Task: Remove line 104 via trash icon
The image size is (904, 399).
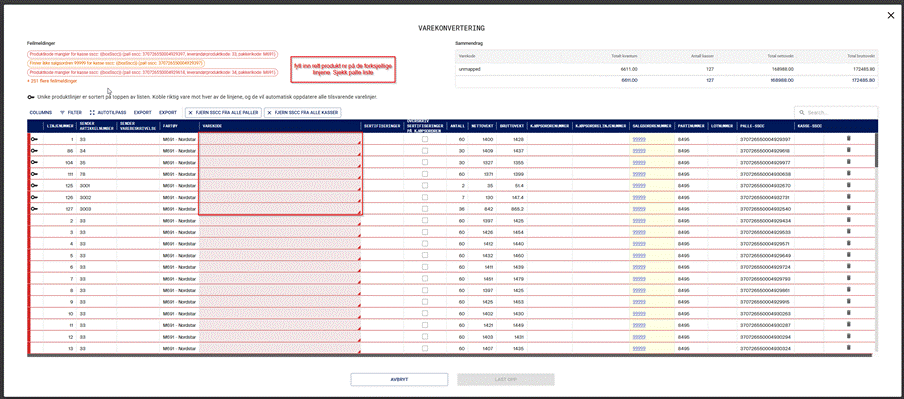Action: 848,162
